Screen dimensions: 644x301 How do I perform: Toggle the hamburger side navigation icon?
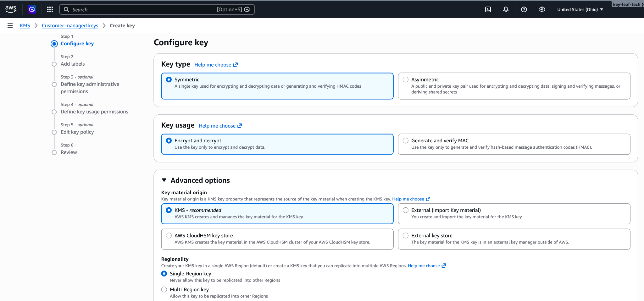click(x=10, y=25)
